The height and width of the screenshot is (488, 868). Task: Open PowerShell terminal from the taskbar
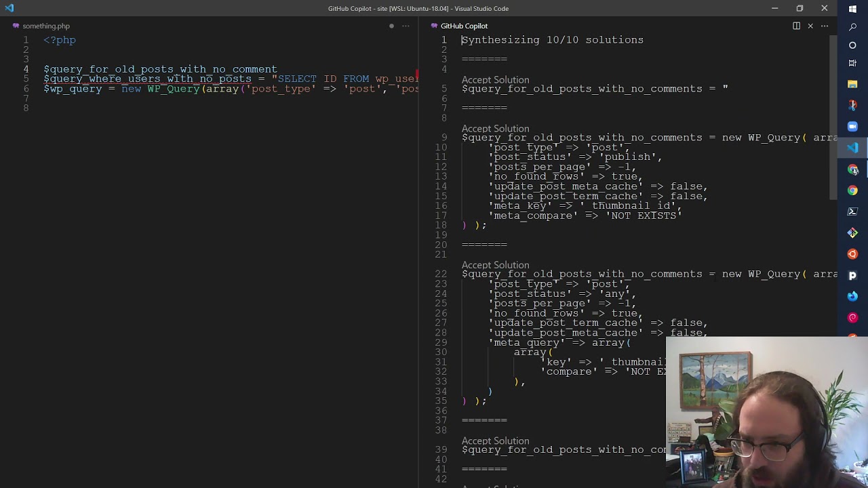(x=852, y=211)
